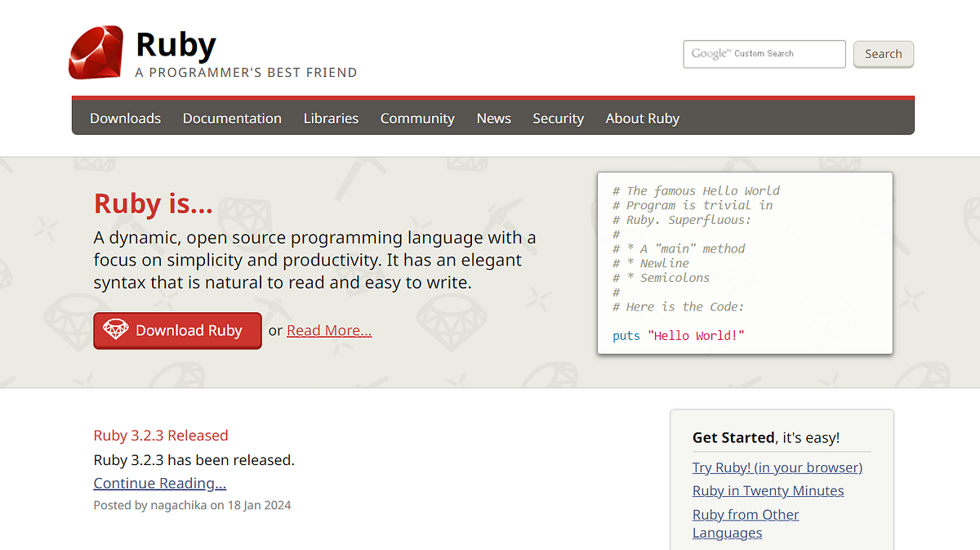Open Ruby from Other Languages guide

click(745, 514)
